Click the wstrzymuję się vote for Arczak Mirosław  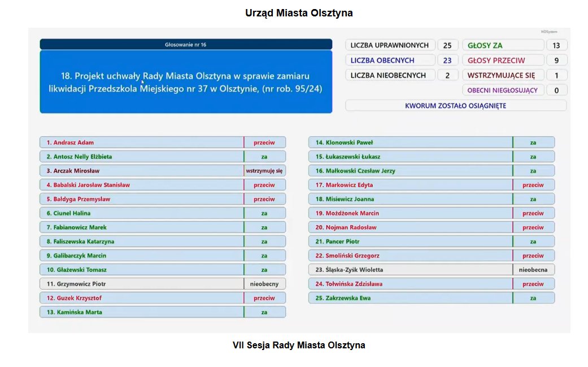coord(264,171)
